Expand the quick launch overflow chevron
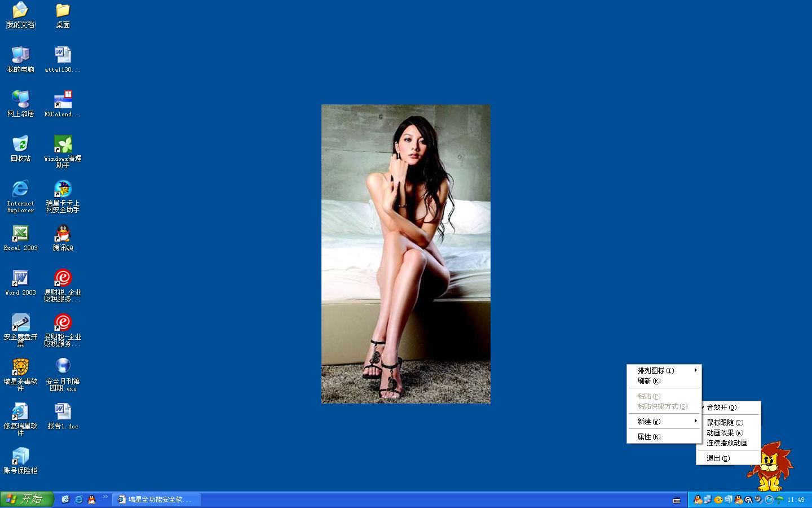This screenshot has height=508, width=812. (105, 497)
